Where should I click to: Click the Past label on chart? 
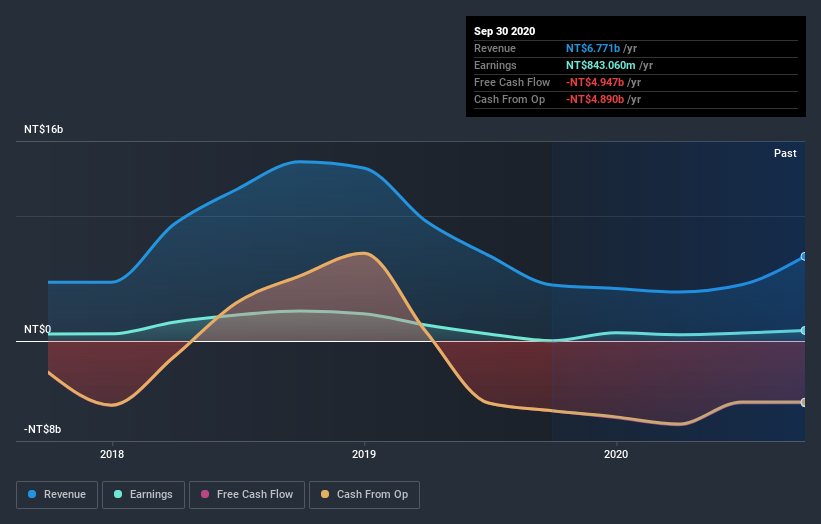coord(785,153)
